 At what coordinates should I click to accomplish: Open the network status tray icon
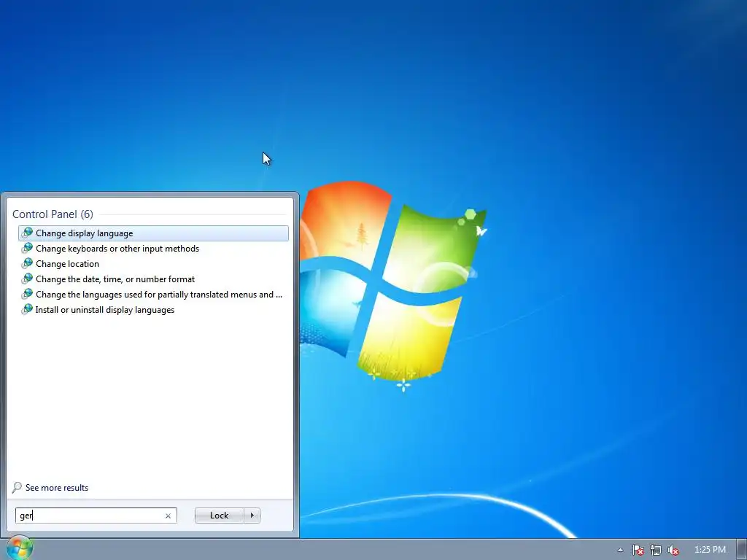coord(656,550)
